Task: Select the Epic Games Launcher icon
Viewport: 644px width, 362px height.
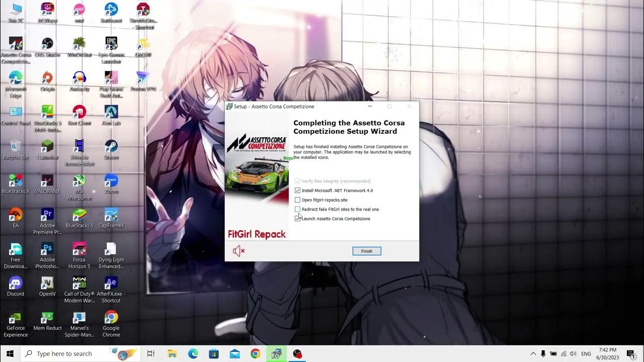Action: [x=111, y=50]
